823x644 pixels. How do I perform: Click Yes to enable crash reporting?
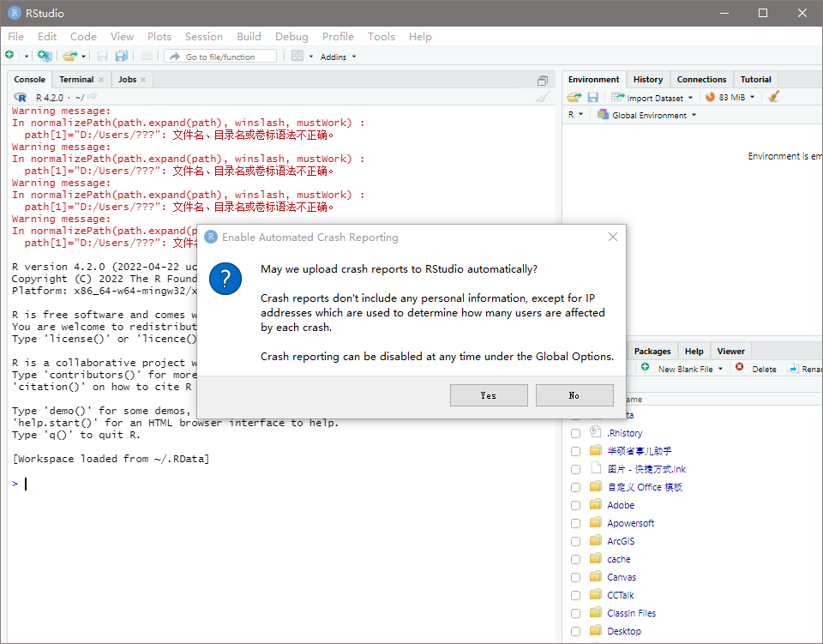click(489, 395)
